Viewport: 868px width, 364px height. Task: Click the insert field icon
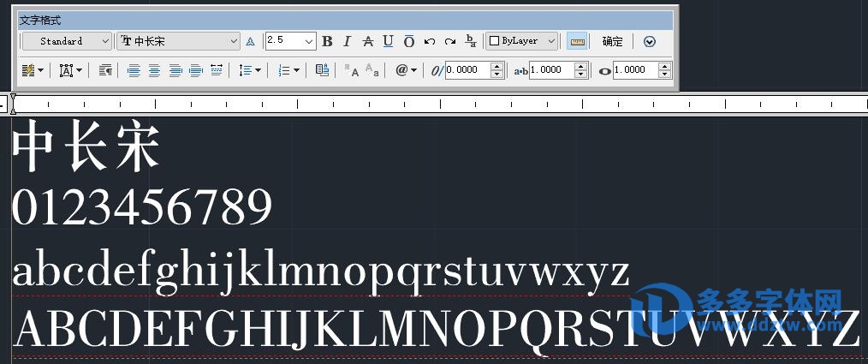(322, 70)
